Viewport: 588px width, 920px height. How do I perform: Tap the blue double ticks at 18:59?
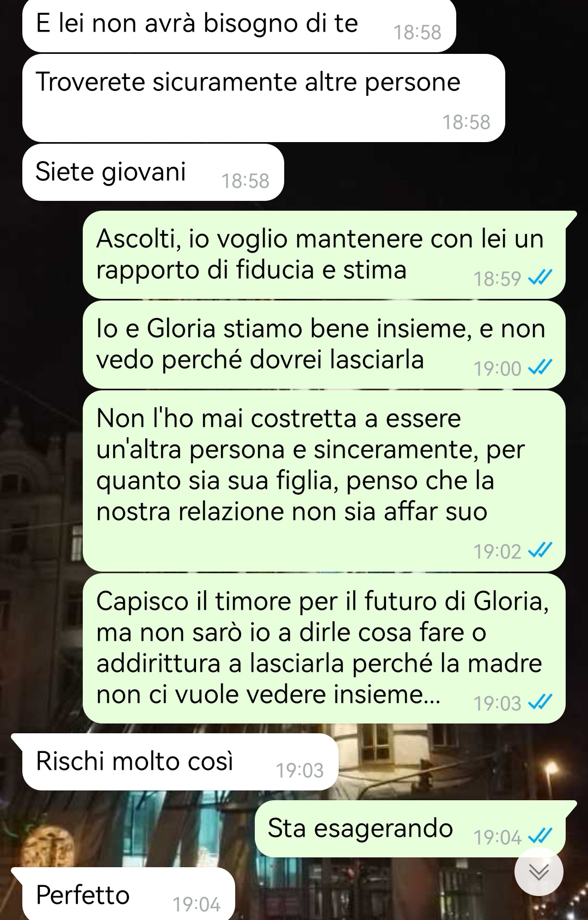click(x=541, y=278)
